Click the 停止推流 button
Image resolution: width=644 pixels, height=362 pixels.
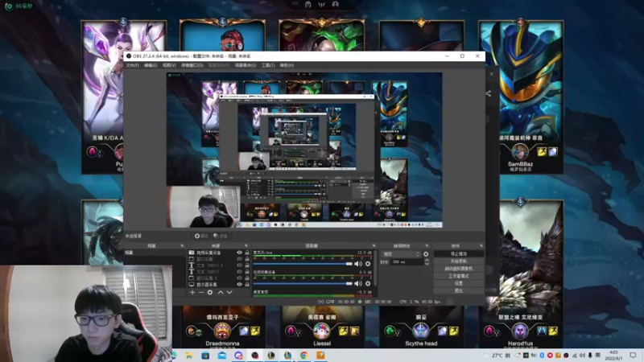point(458,253)
